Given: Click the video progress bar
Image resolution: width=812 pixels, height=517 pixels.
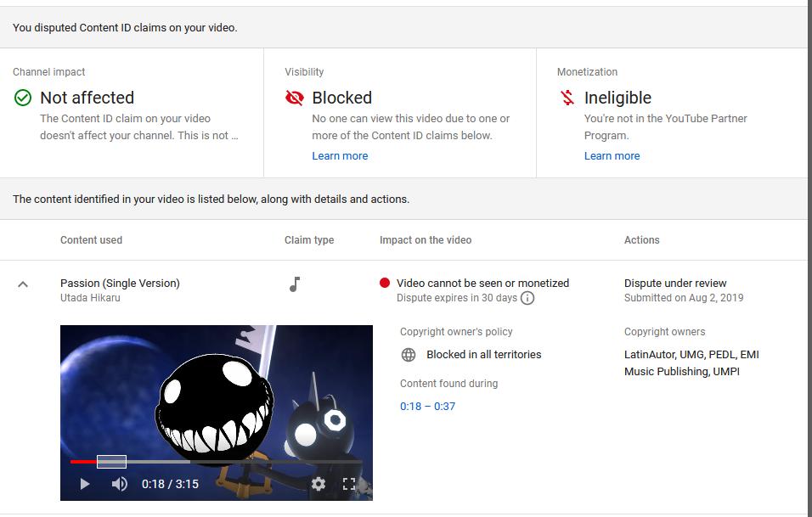Looking at the screenshot, I should coord(217,462).
